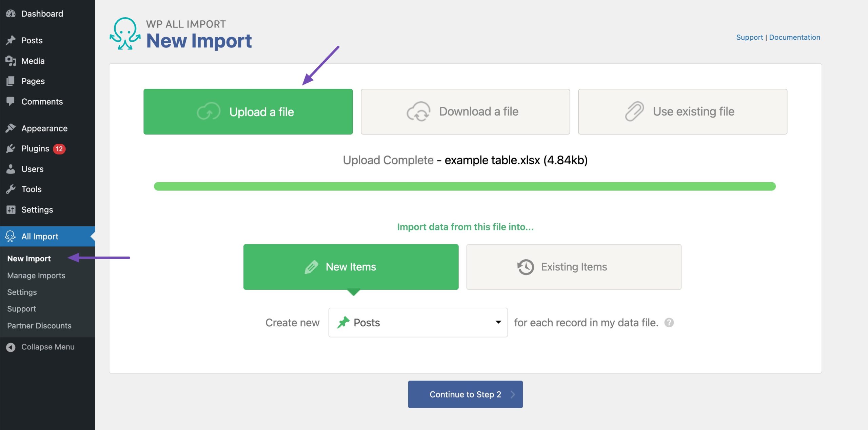Open the Create new Posts dropdown
868x430 pixels.
click(x=418, y=322)
